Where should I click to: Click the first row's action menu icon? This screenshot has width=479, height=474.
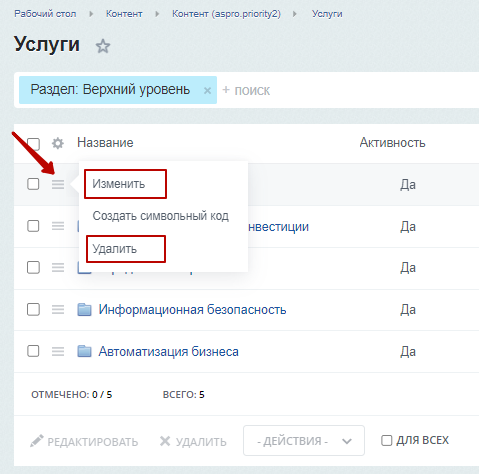58,184
